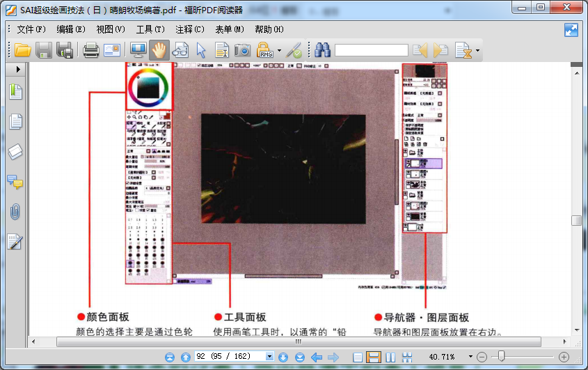
Task: Open the 文件(F) menu
Action: [31, 29]
